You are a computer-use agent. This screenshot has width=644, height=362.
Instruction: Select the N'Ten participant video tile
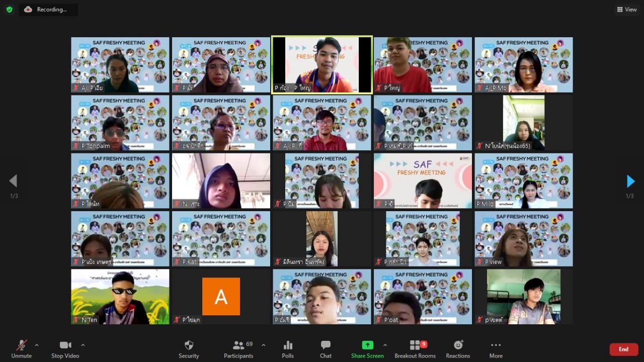120,297
